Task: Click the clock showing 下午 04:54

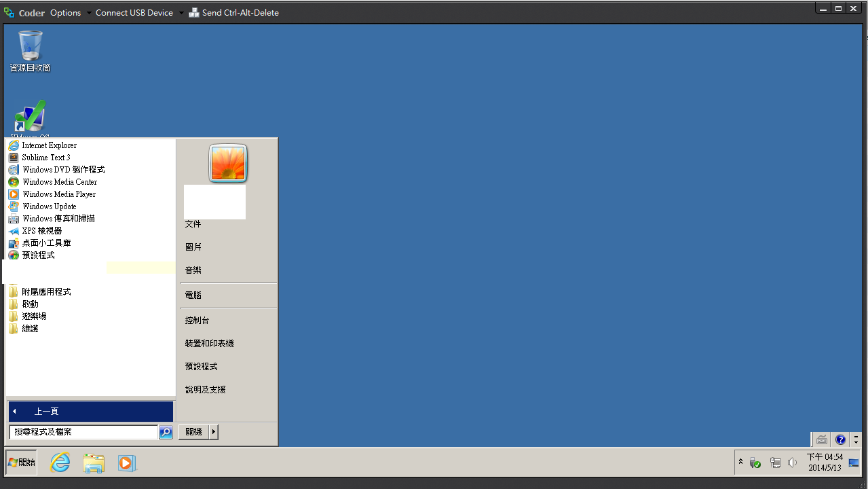Action: coord(825,463)
